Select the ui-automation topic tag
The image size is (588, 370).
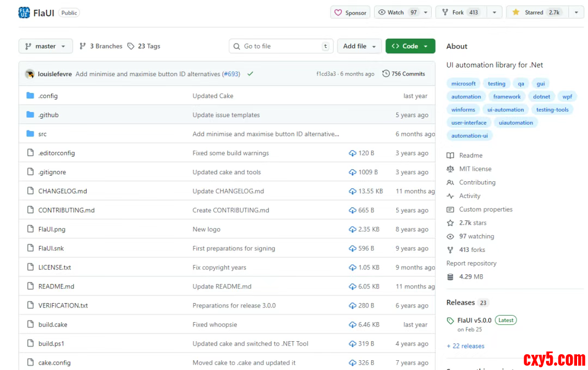505,110
